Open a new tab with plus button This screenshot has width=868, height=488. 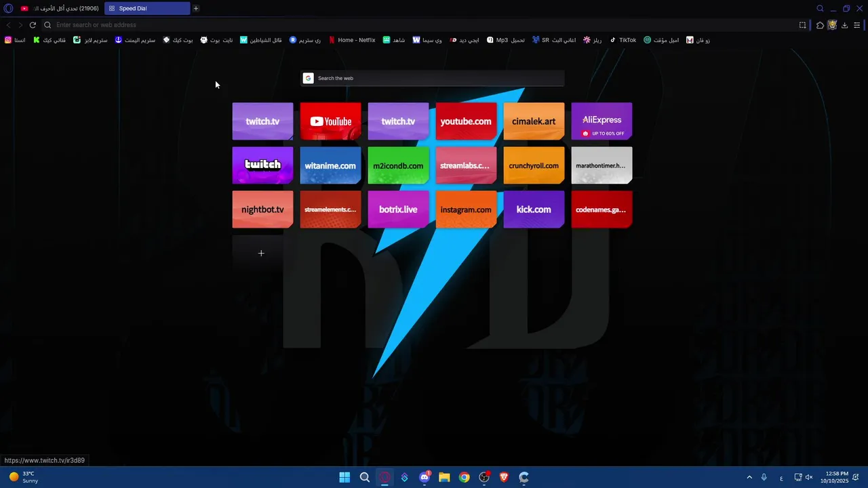pos(196,9)
